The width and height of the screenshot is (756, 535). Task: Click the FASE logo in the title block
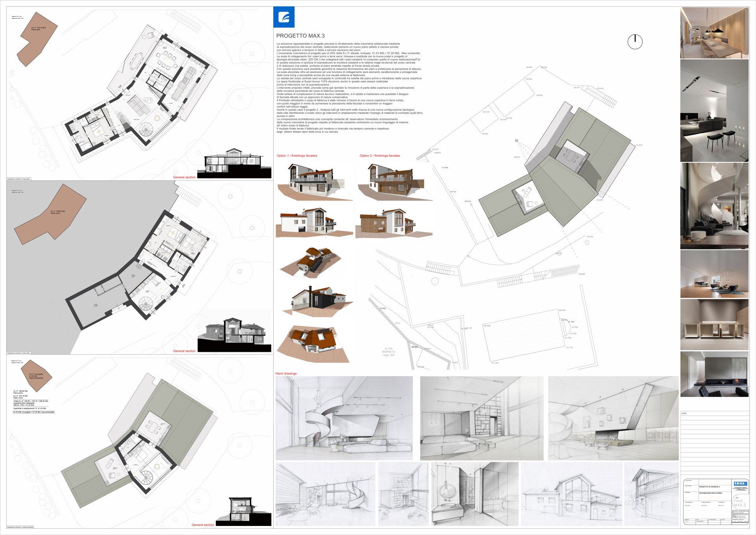click(740, 483)
